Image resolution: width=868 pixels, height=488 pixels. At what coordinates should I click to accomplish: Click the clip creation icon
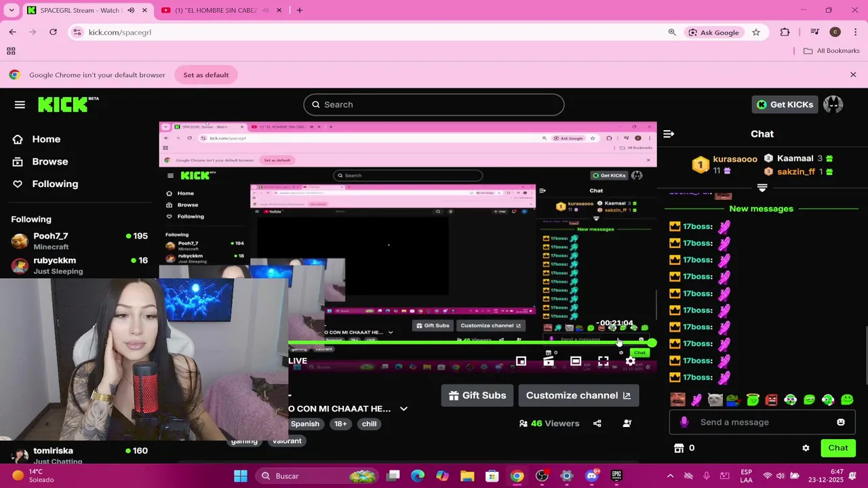[x=549, y=361]
